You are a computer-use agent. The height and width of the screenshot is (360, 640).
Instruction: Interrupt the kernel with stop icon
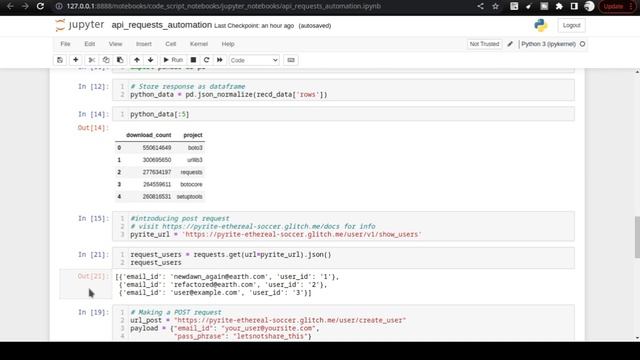point(193,60)
